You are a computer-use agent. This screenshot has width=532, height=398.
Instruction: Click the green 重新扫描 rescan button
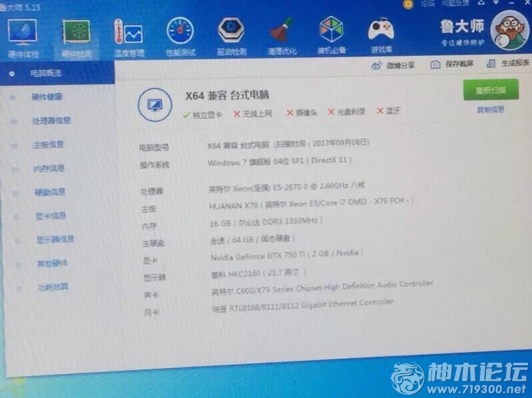tap(491, 90)
